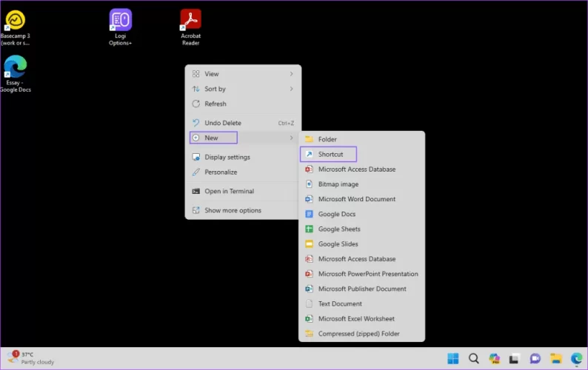Click Show more options
588x370 pixels.
233,210
